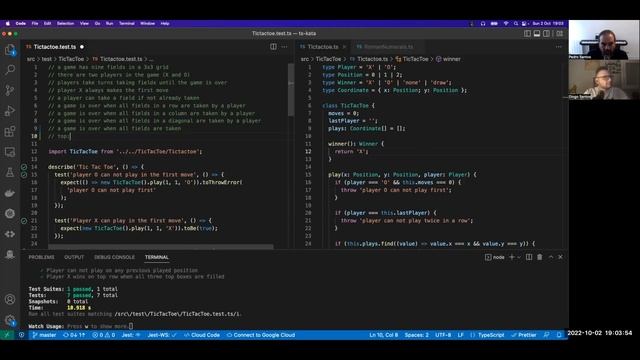Open the Search view in activity bar
The width and height of the screenshot is (640, 360).
[10, 70]
